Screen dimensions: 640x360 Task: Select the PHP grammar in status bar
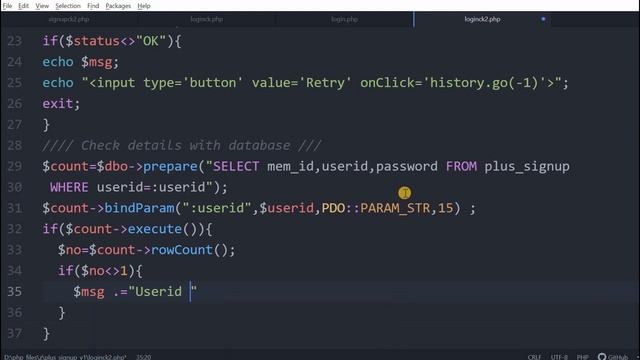pos(582,357)
